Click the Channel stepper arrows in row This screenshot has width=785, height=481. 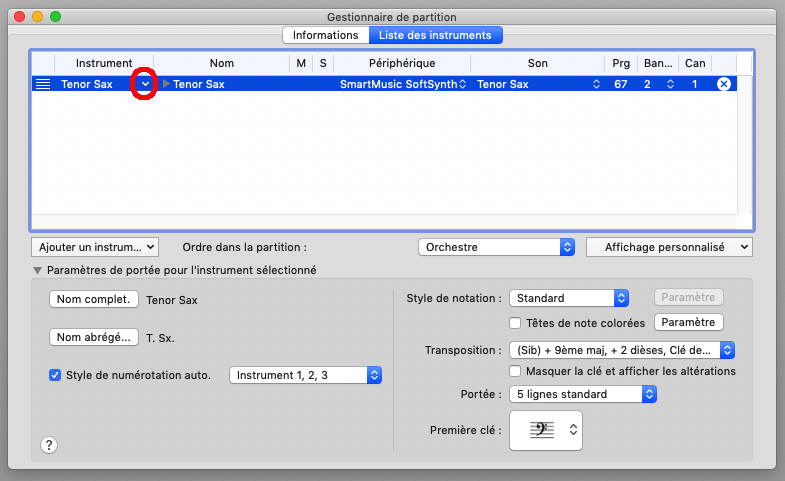(x=705, y=85)
